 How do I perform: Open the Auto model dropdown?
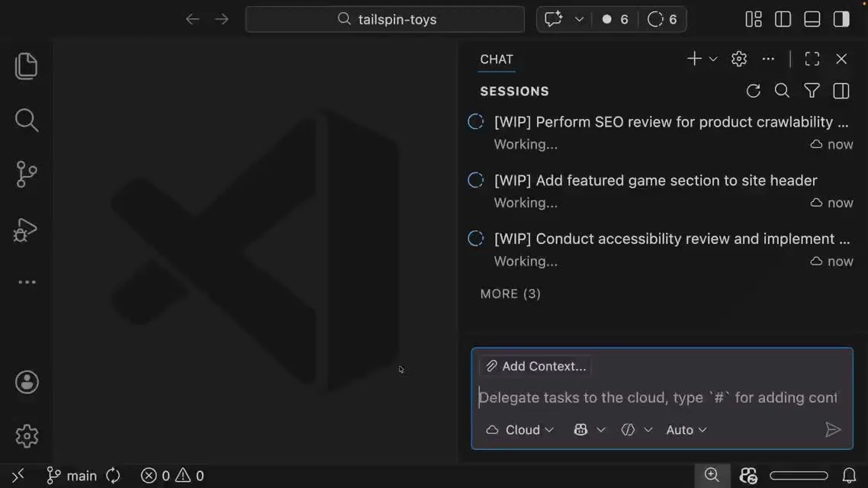pyautogui.click(x=686, y=430)
